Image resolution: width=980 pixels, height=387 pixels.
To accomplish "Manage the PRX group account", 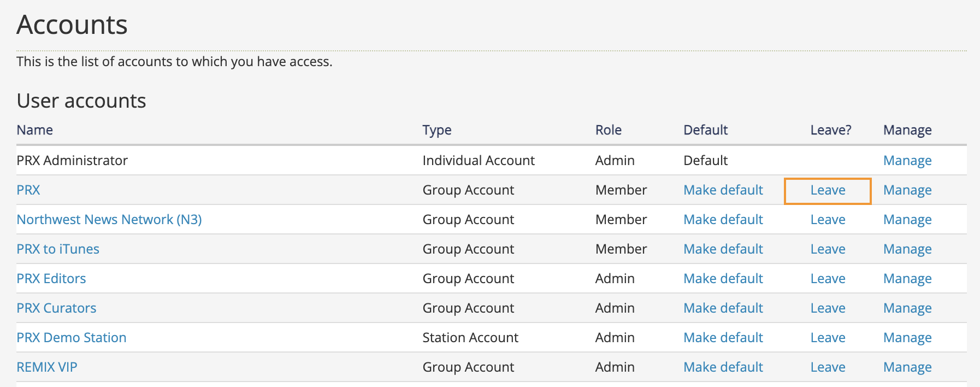I will [x=907, y=190].
